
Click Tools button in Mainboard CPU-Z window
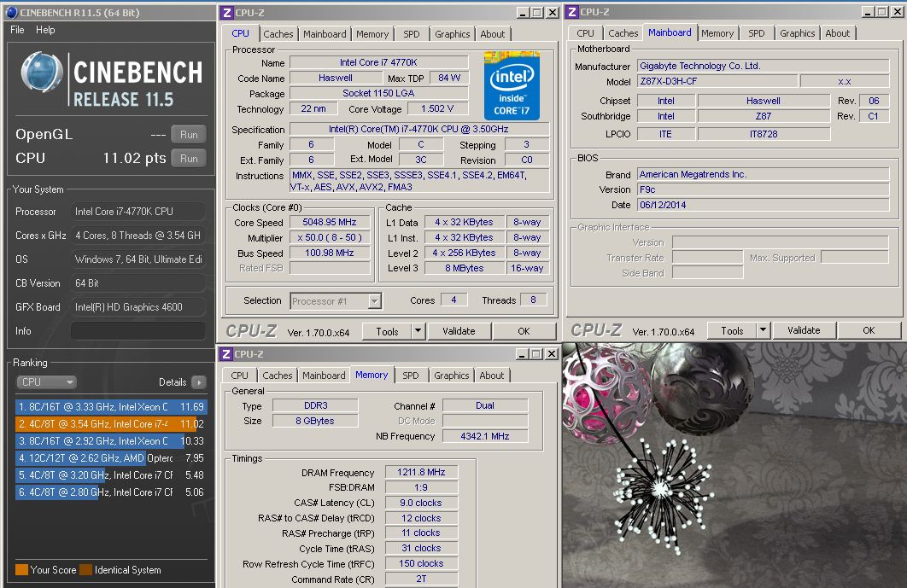tap(732, 331)
